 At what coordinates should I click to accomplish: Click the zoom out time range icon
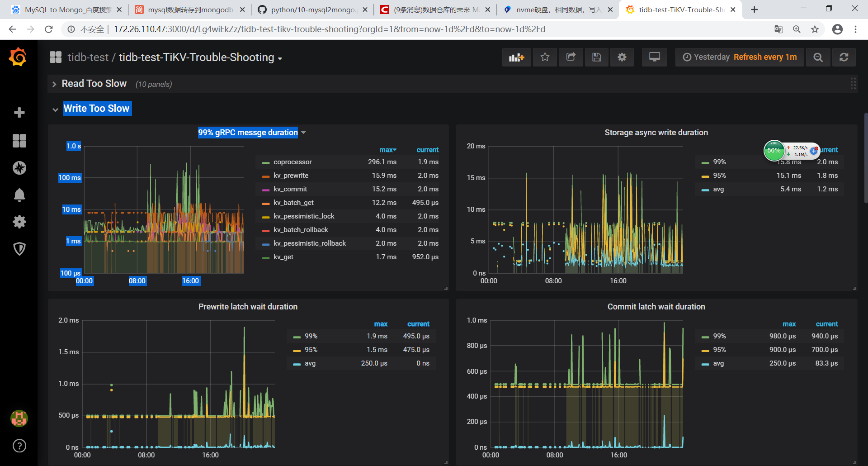click(x=818, y=57)
